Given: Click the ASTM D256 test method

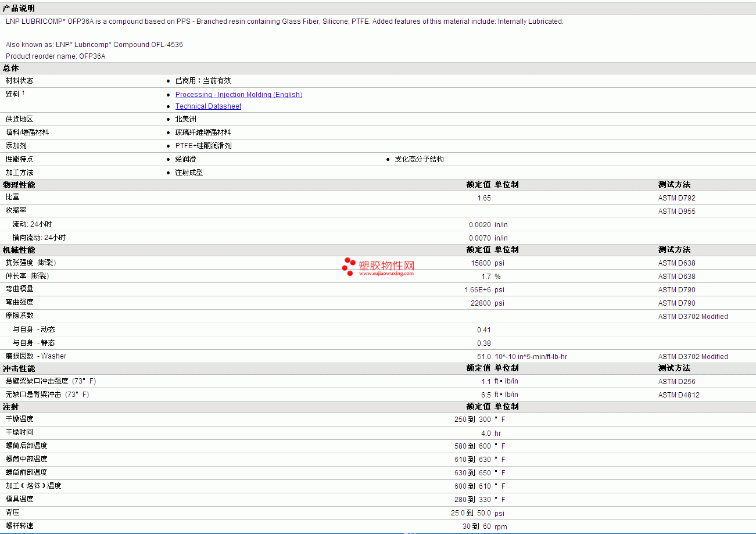Looking at the screenshot, I should (677, 382).
